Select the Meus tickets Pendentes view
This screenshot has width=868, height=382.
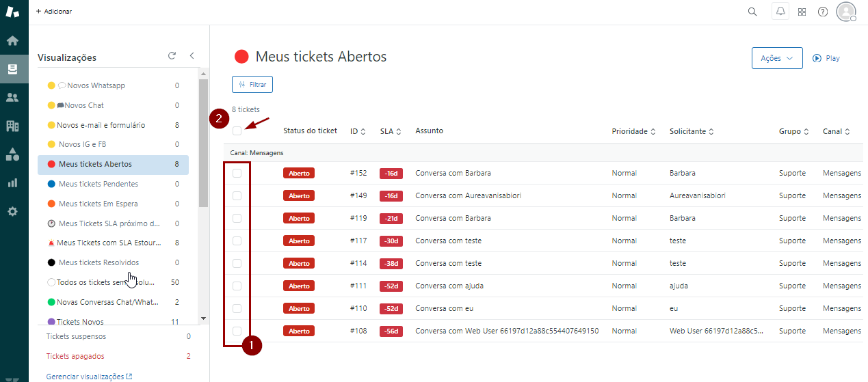point(98,184)
